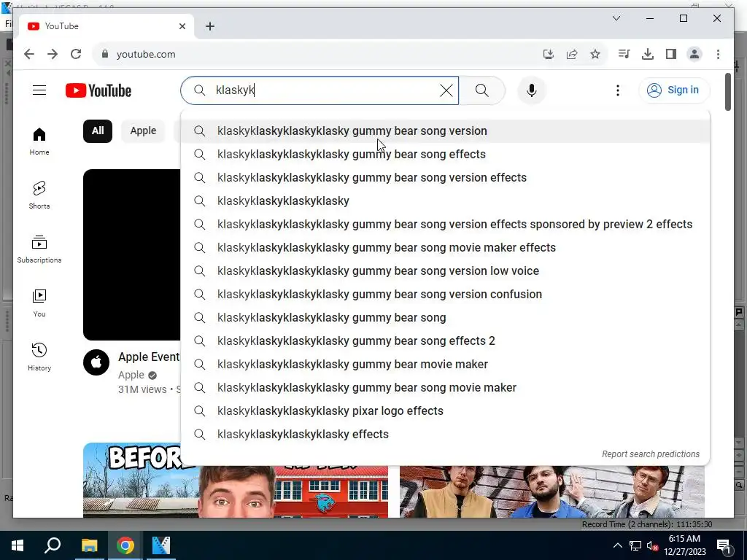Image resolution: width=747 pixels, height=560 pixels.
Task: Open a new Chrome tab
Action: (210, 26)
